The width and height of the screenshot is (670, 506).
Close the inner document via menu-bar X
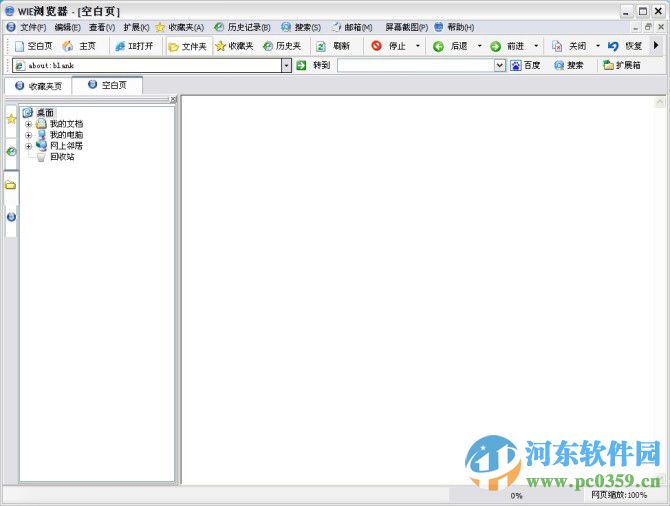pyautogui.click(x=661, y=27)
